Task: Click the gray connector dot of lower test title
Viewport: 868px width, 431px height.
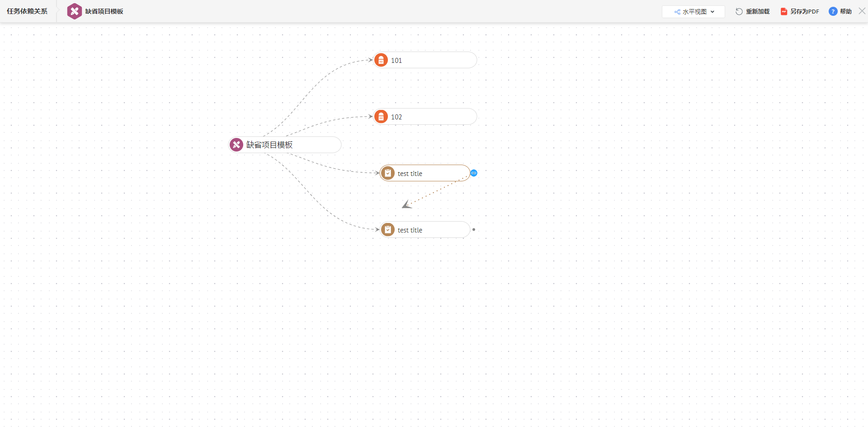Action: (x=474, y=230)
